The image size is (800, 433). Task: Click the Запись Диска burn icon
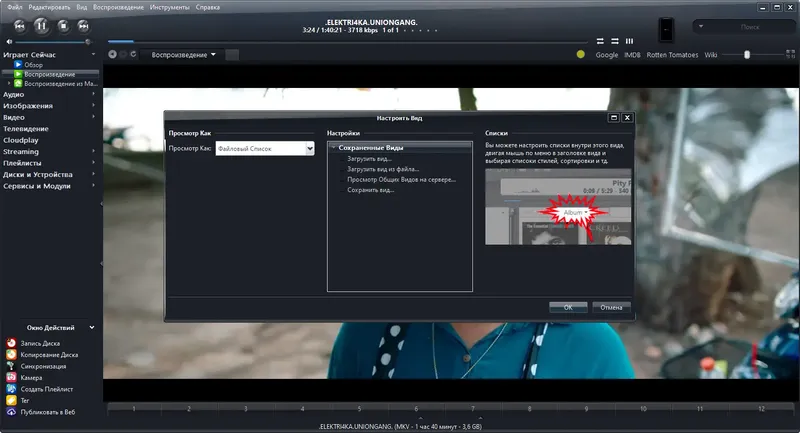11,343
